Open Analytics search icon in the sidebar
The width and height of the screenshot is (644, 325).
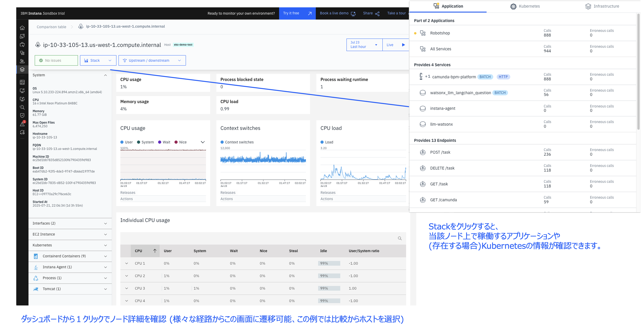click(22, 107)
